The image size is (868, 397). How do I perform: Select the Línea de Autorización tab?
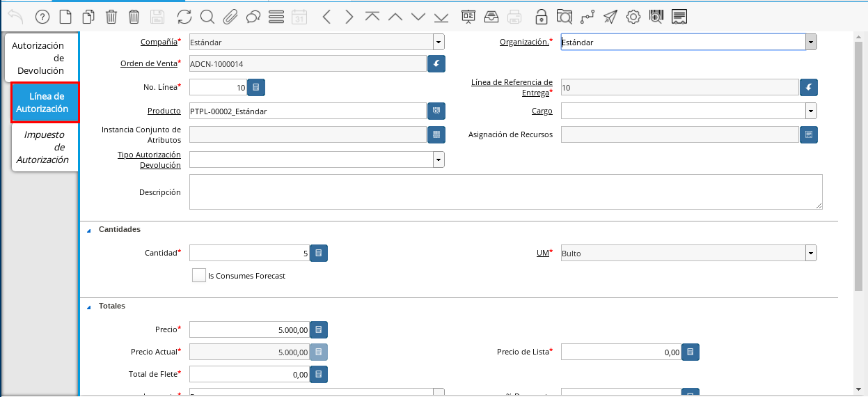coord(45,102)
